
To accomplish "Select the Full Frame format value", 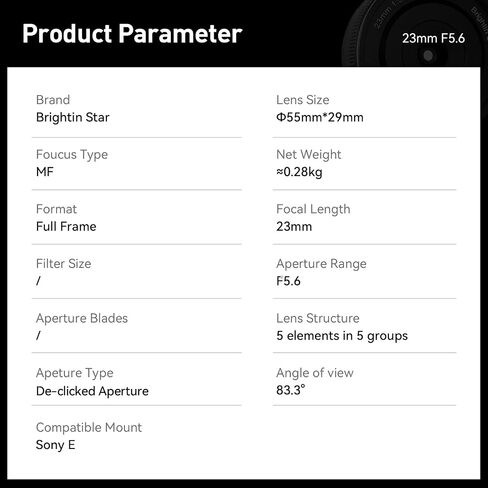I will tap(66, 227).
